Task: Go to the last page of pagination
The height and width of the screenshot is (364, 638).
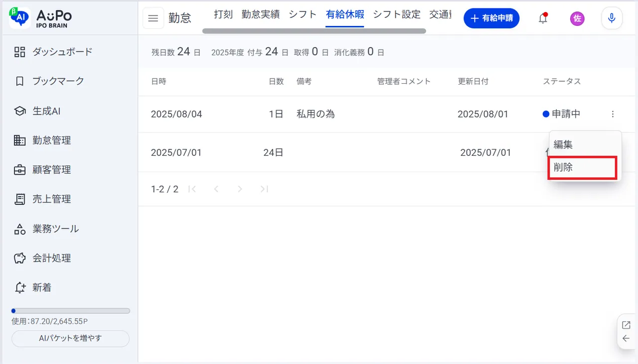Action: [x=264, y=189]
